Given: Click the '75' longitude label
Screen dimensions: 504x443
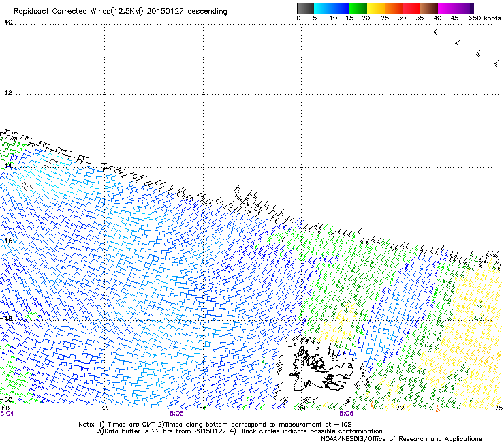Looking at the screenshot, I should (x=499, y=408).
